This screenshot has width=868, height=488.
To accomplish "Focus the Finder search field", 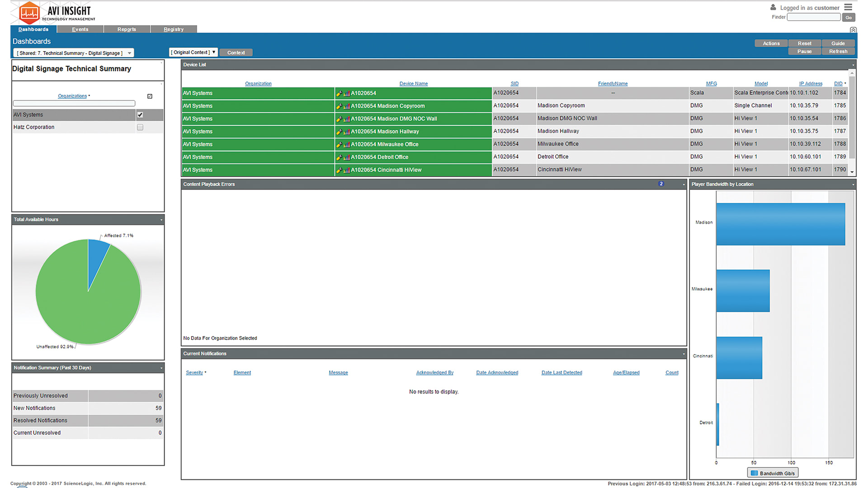I will [x=814, y=17].
